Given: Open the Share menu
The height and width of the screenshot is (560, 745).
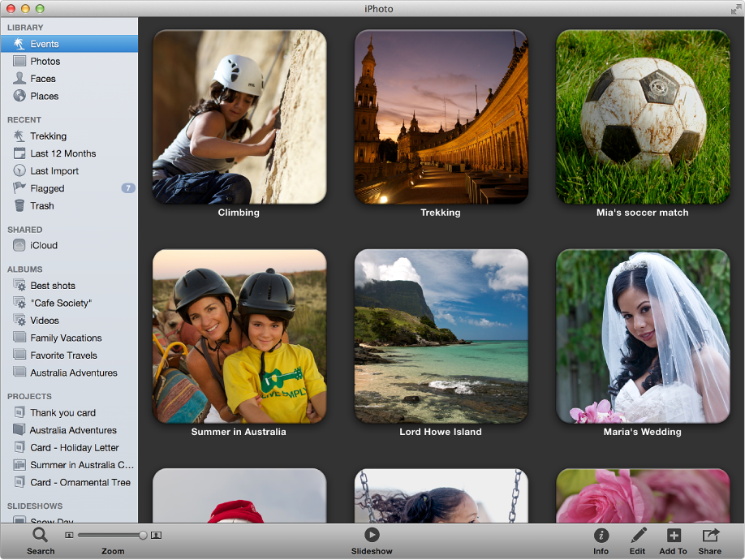Looking at the screenshot, I should [708, 536].
